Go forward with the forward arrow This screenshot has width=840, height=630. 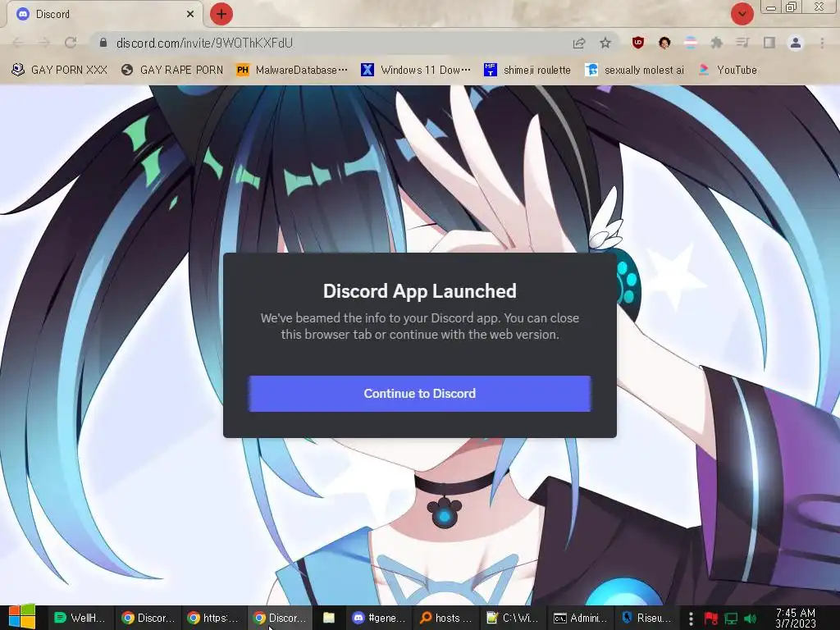(x=44, y=43)
